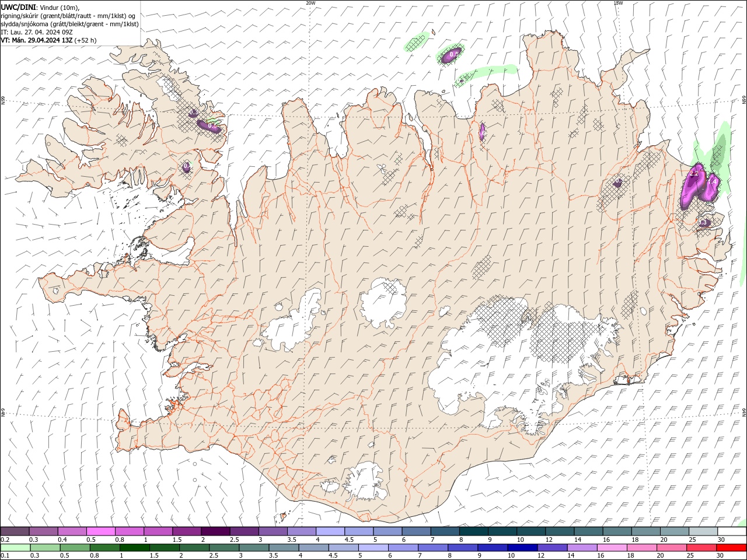Click the 0.2 dark mauve snow legend swatch
Screen dimensions: 747x560
click(x=15, y=531)
